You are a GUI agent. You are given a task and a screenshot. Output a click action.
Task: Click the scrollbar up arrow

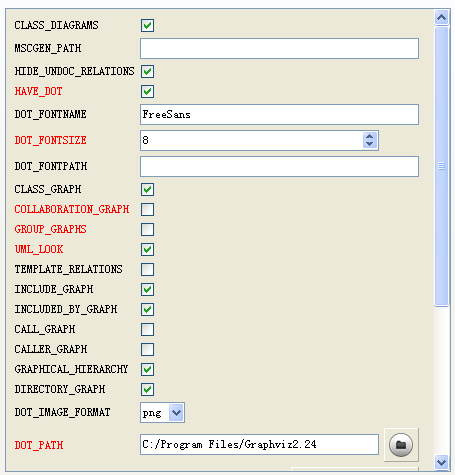441,17
